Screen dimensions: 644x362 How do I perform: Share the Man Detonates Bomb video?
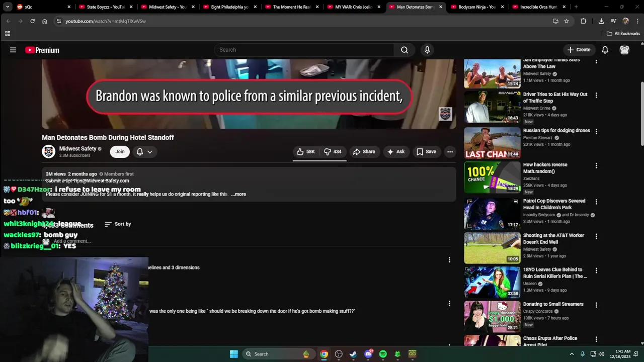[x=364, y=151]
